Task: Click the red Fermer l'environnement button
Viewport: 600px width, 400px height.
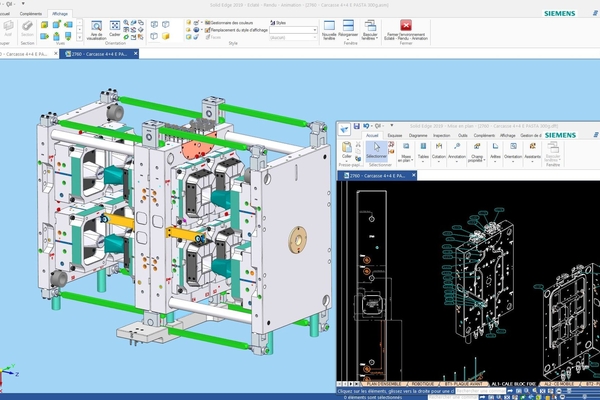Action: pyautogui.click(x=405, y=28)
